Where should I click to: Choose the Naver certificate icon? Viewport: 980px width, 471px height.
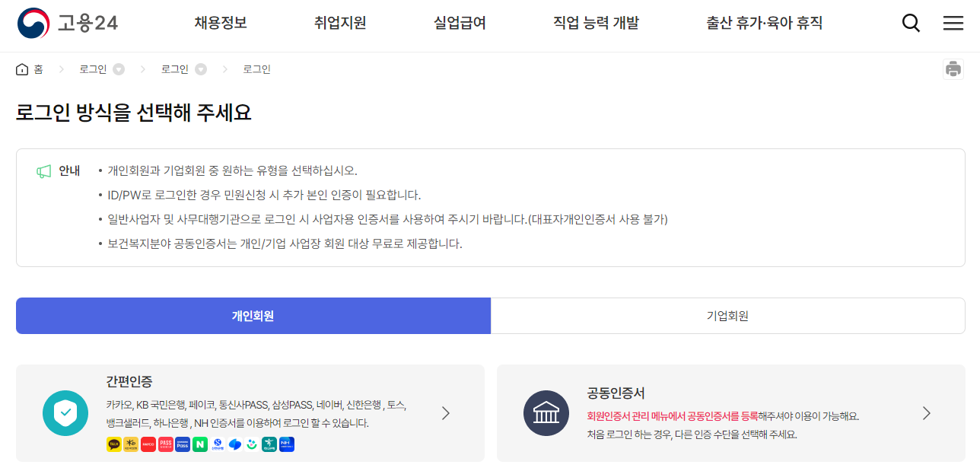[200, 444]
